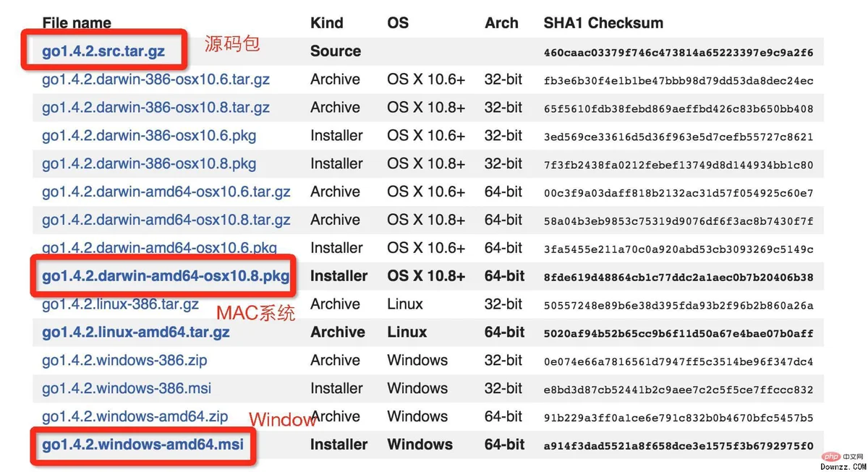
Task: Download go1.4.2.darwin-386-osx10.6.pkg installer
Action: point(149,136)
